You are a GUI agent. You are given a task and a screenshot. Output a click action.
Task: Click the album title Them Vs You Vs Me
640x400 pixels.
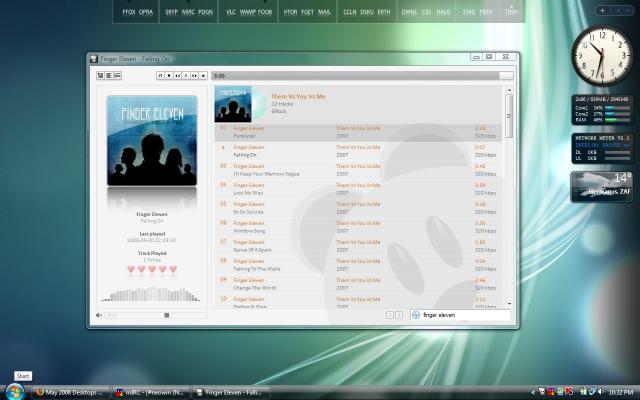click(298, 96)
